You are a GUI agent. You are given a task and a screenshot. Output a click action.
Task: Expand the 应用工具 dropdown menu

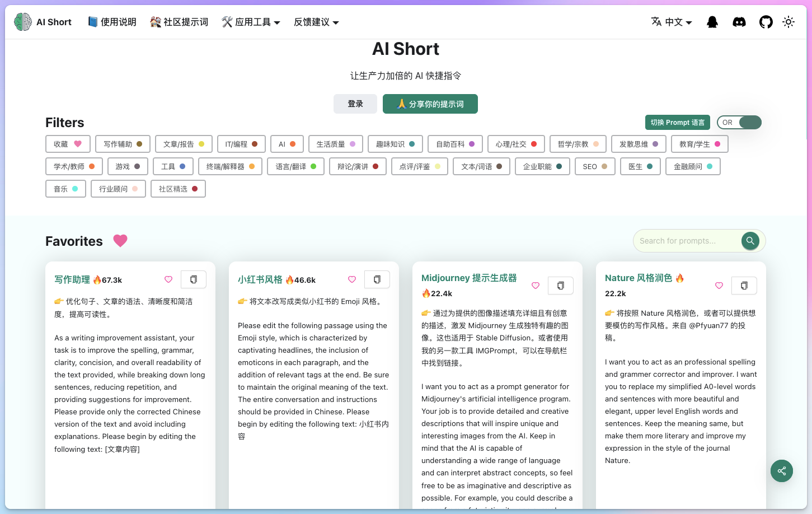[x=251, y=22]
